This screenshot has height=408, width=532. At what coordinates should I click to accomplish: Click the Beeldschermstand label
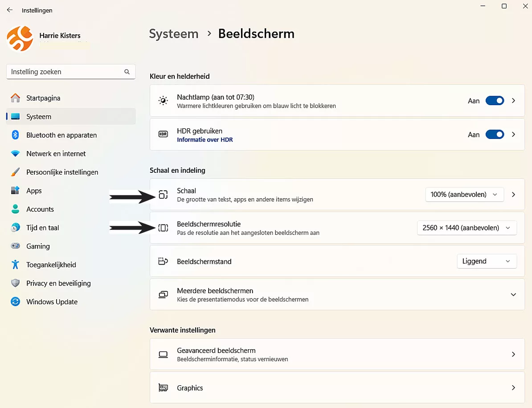point(204,261)
